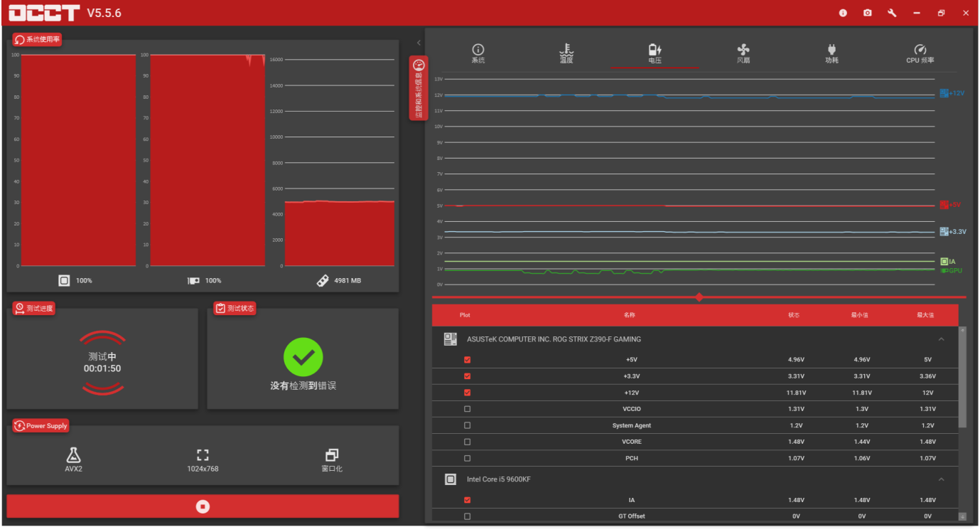
Task: Click the info icon in title bar
Action: coord(843,13)
